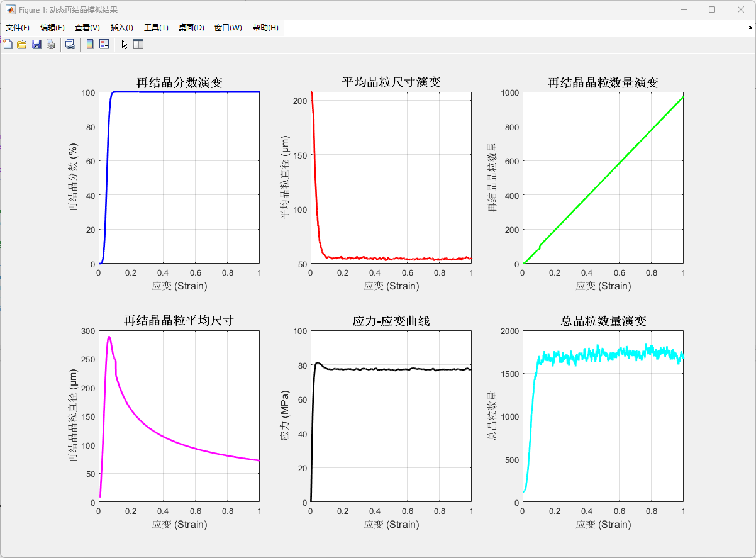Image resolution: width=756 pixels, height=558 pixels.
Task: Expand the 查看(V) menu
Action: click(x=87, y=28)
